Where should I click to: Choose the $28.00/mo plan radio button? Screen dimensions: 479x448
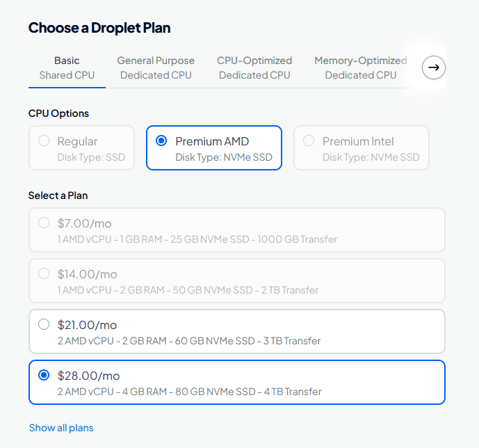[44, 375]
